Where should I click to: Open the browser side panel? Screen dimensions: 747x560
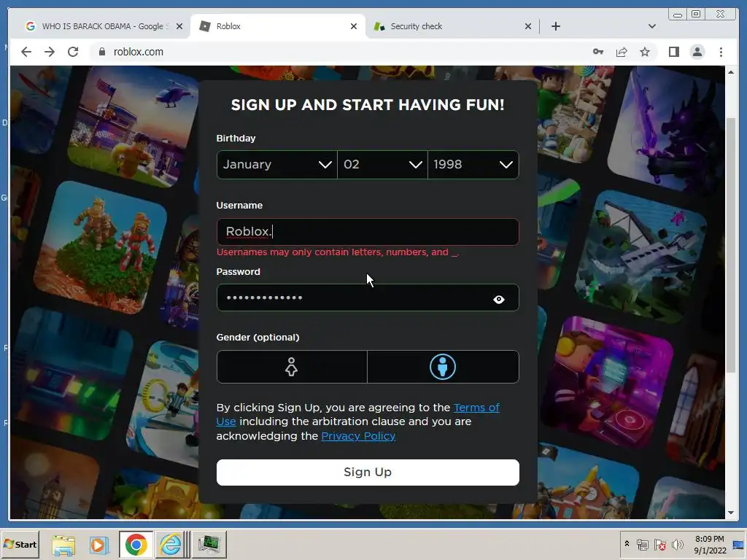(673, 52)
